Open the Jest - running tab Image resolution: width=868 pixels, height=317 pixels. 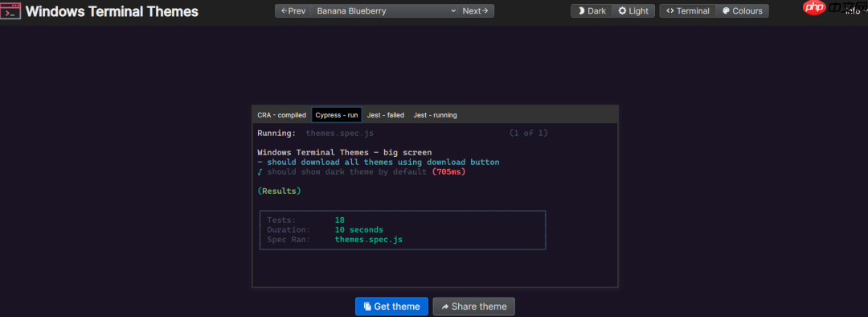pyautogui.click(x=435, y=115)
